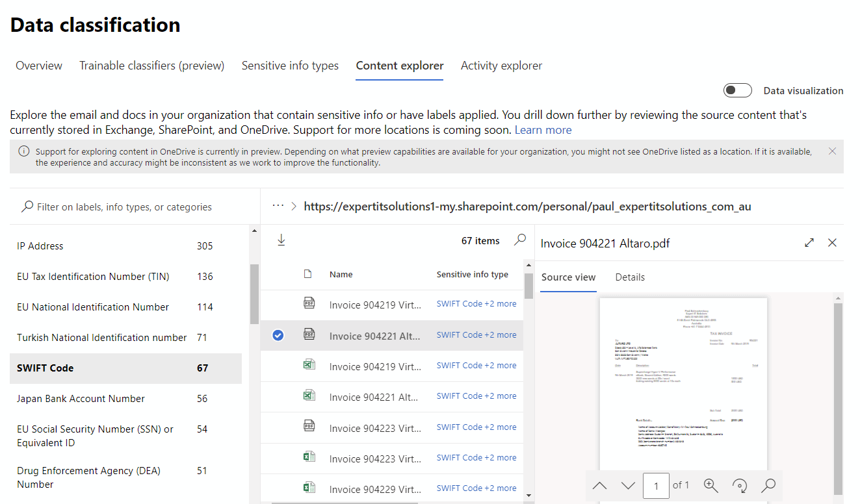Go to next page using the down chevron
This screenshot has height=504, width=860.
click(x=628, y=485)
